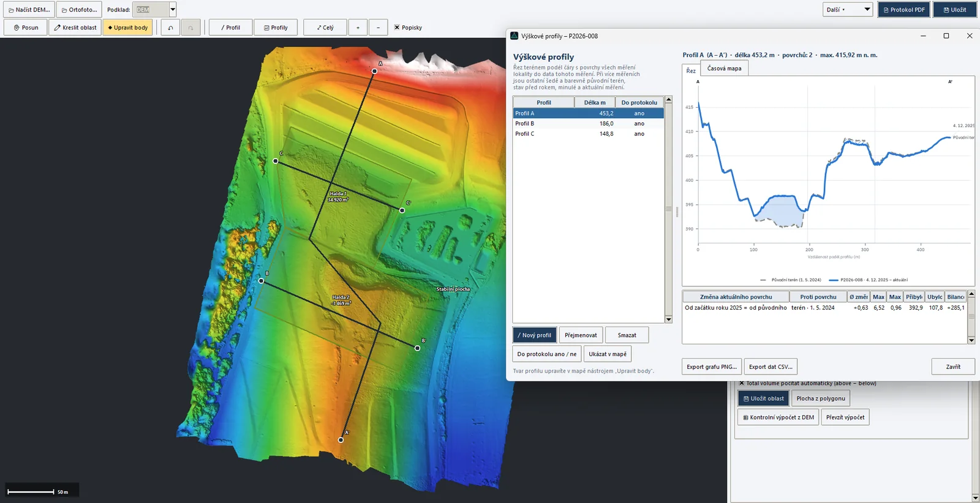Click Export grafu PNG button
This screenshot has width=980, height=503.
712,367
